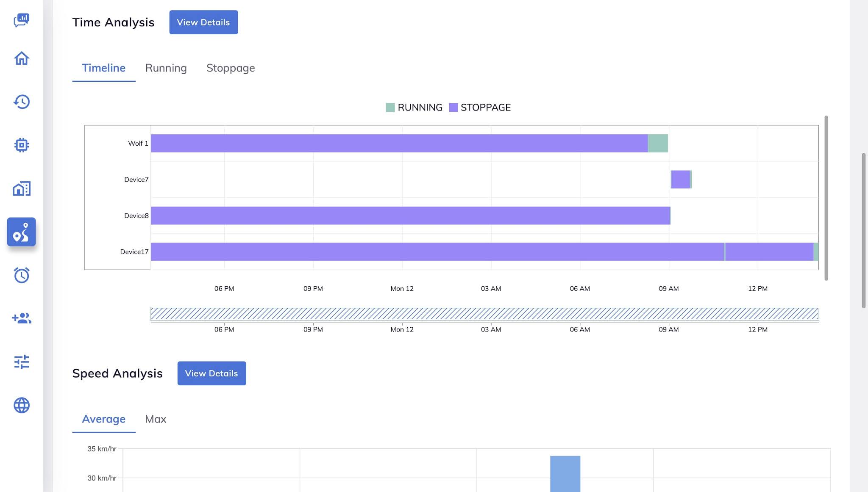This screenshot has width=868, height=492.
Task: Open the globe language icon
Action: coord(21,405)
